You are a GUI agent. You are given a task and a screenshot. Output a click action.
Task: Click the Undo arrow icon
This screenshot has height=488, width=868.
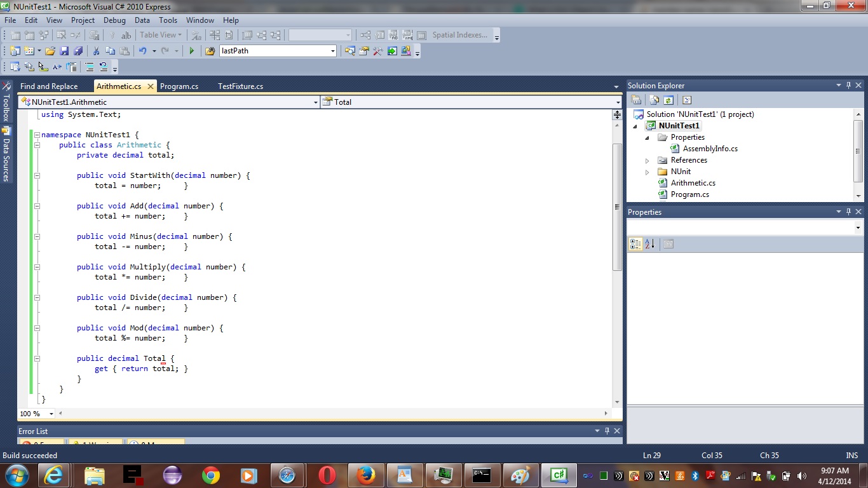click(143, 51)
